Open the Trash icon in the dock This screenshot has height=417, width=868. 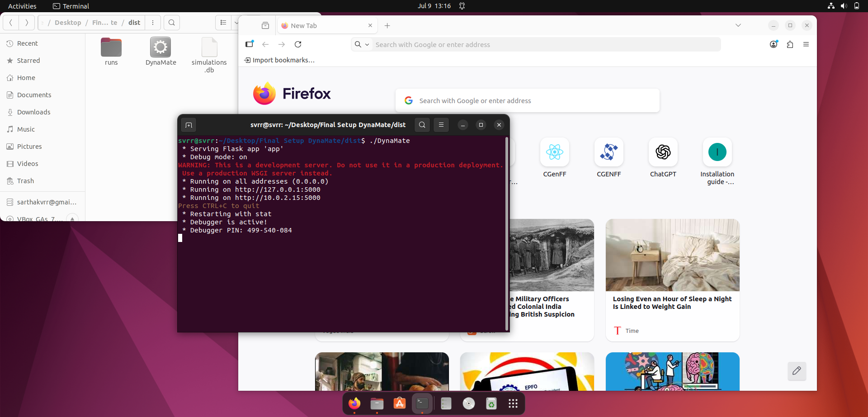[491, 403]
